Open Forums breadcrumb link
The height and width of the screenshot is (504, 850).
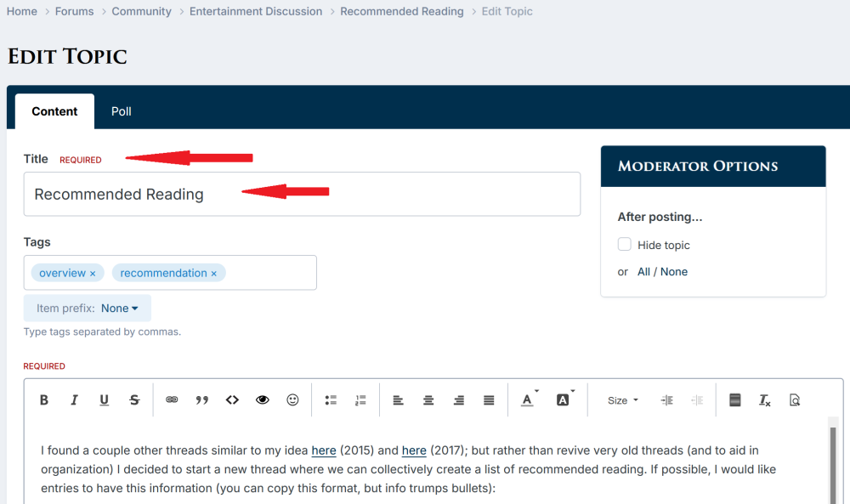(x=74, y=11)
